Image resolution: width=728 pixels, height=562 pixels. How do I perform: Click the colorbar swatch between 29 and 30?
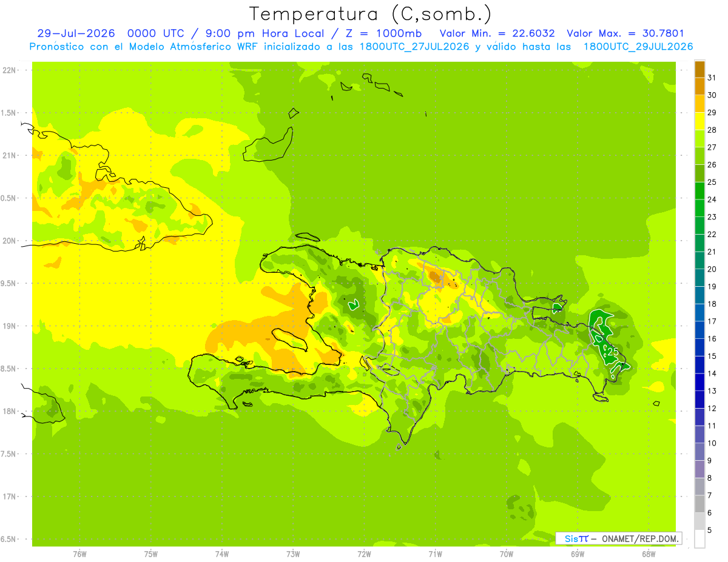coord(699,104)
